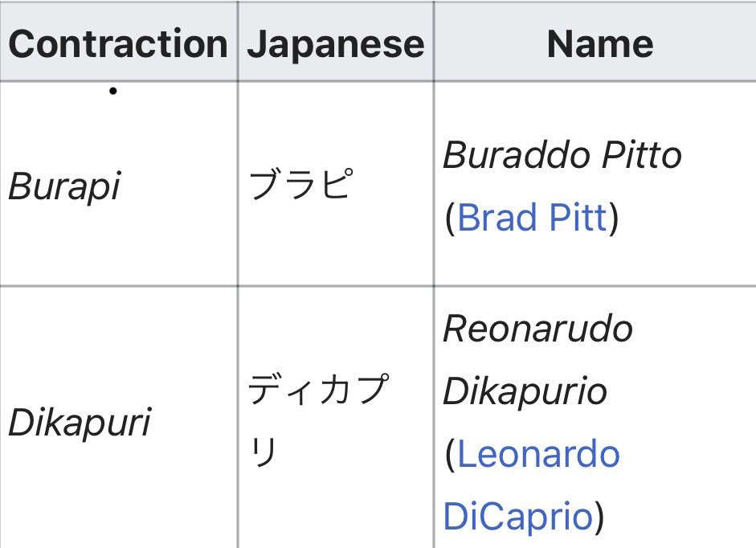Click the DiCaprio link text
756x548 pixels.
pyautogui.click(x=518, y=517)
